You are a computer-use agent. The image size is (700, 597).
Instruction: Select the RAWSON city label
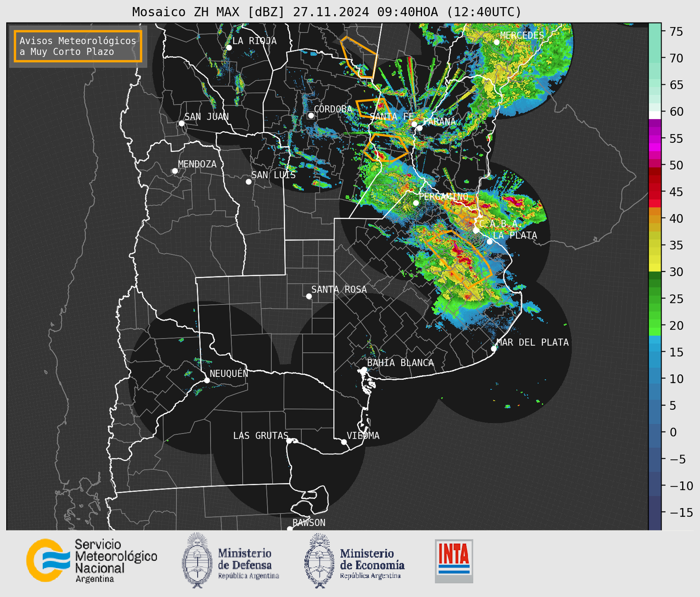coord(309,523)
